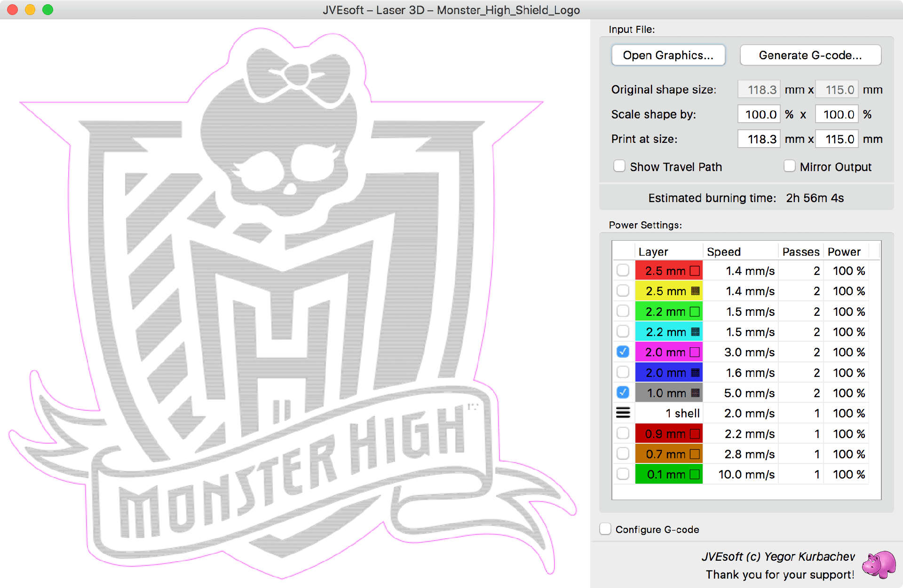The image size is (903, 588).
Task: Click the Speed column header
Action: pos(740,251)
